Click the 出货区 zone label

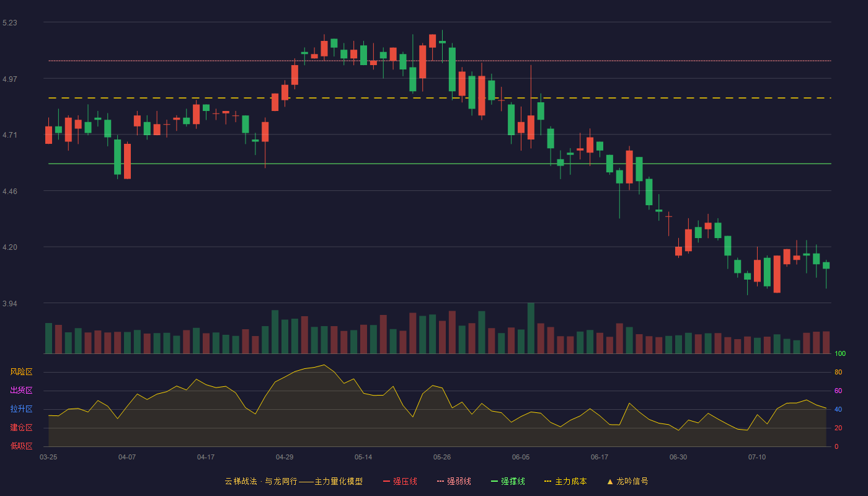[21, 391]
